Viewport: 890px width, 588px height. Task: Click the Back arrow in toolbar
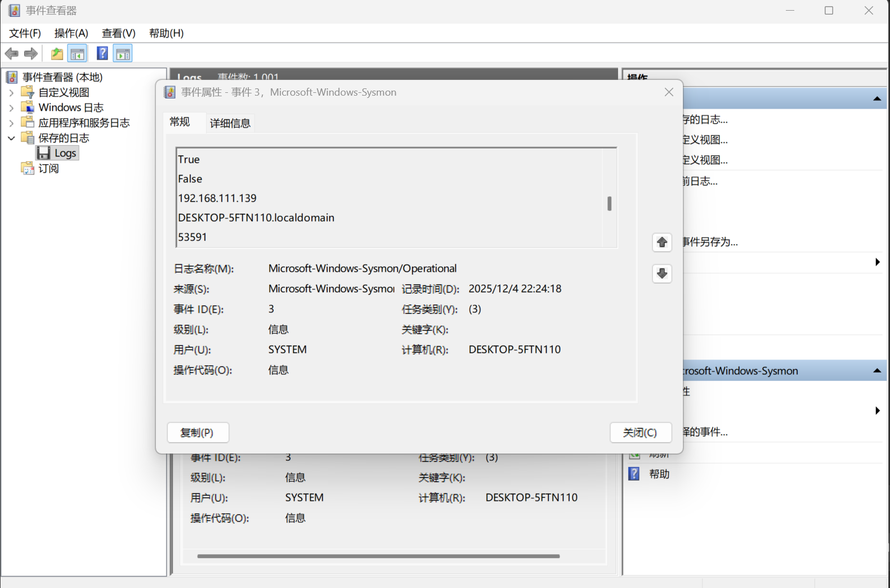click(x=11, y=54)
